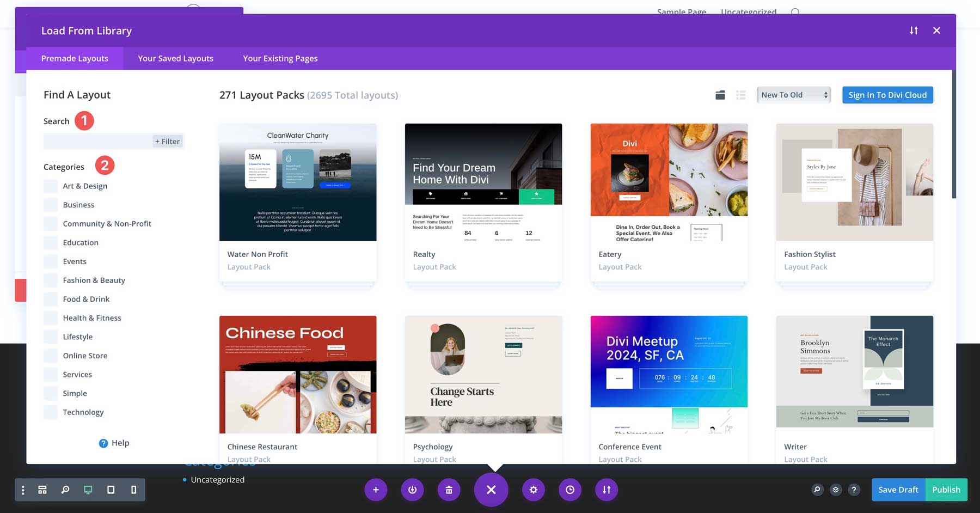Open the Realty layout pack thumbnail
The width and height of the screenshot is (980, 513).
(x=483, y=182)
